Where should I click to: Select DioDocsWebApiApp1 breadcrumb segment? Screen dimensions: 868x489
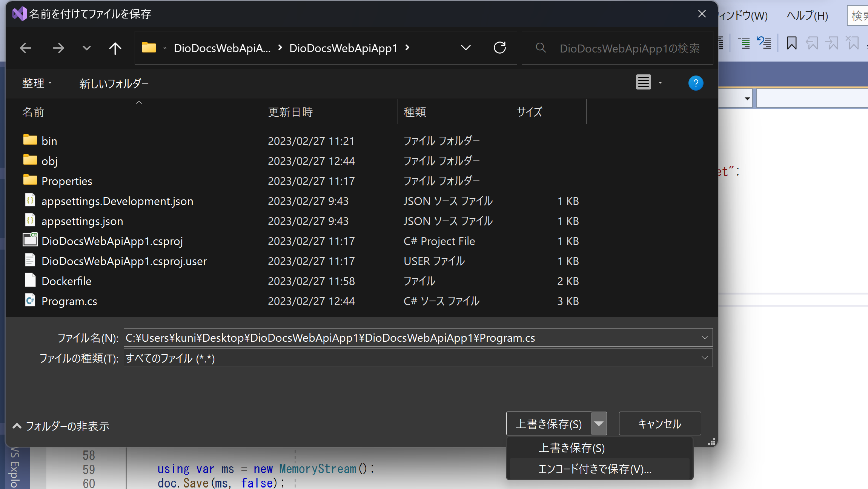343,48
